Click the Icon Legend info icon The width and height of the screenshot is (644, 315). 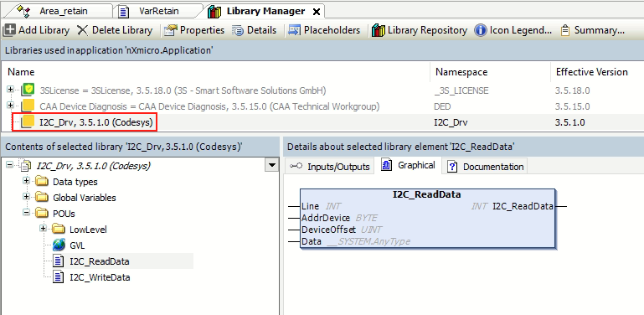point(480,30)
